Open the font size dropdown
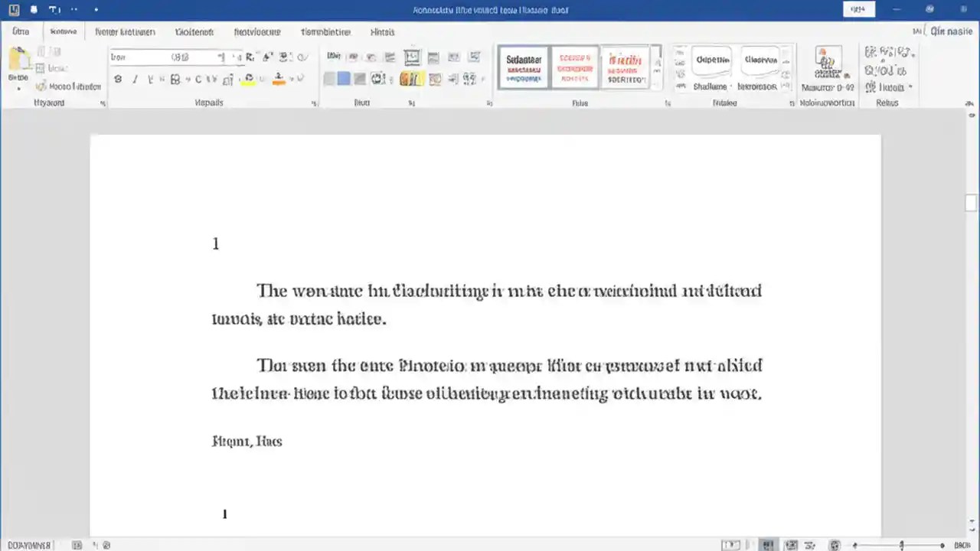The width and height of the screenshot is (980, 551). 222,57
